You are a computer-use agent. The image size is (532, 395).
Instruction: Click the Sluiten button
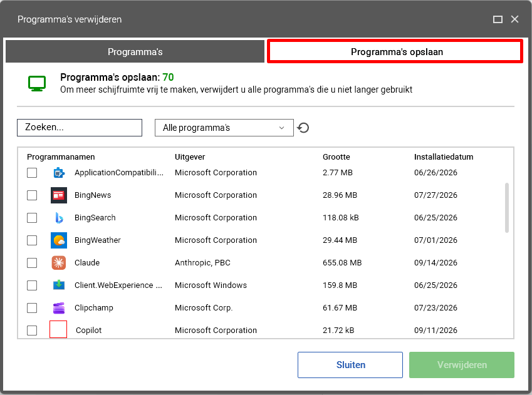[350, 365]
